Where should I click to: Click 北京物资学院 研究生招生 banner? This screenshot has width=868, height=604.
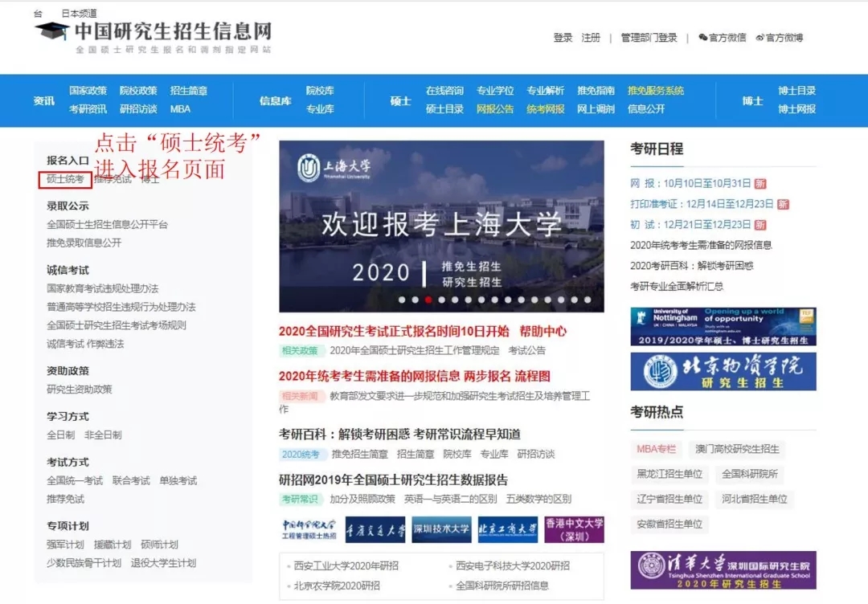pyautogui.click(x=723, y=372)
